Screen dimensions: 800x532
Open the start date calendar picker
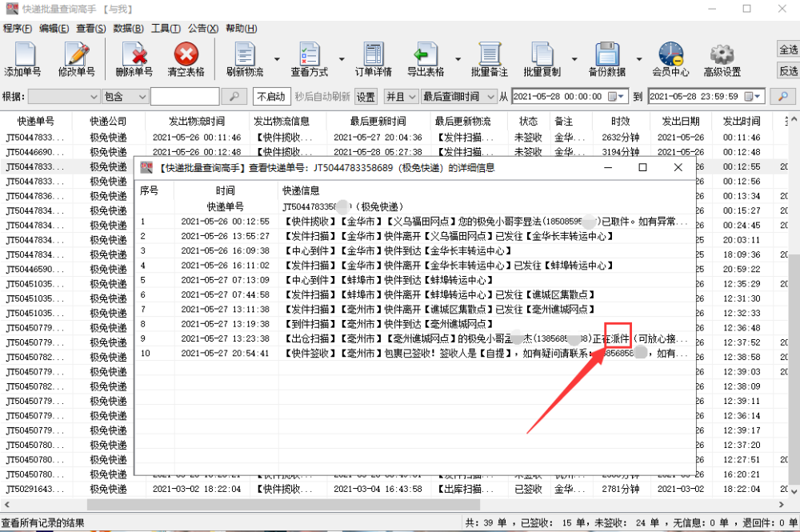(616, 97)
